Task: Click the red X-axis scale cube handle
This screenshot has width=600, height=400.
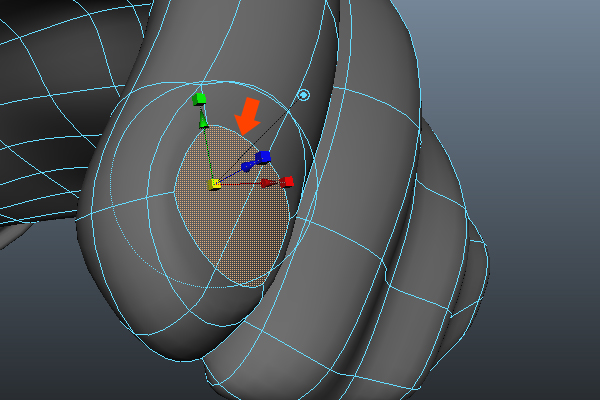Action: [x=287, y=182]
